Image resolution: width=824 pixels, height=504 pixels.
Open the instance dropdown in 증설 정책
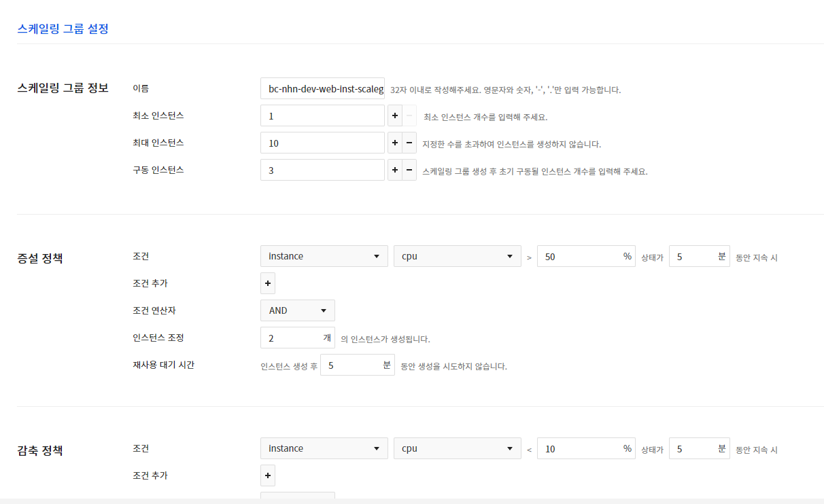coord(324,256)
